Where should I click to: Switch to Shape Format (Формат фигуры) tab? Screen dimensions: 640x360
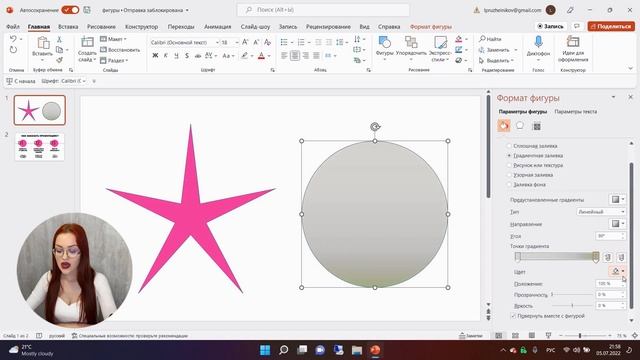click(431, 27)
